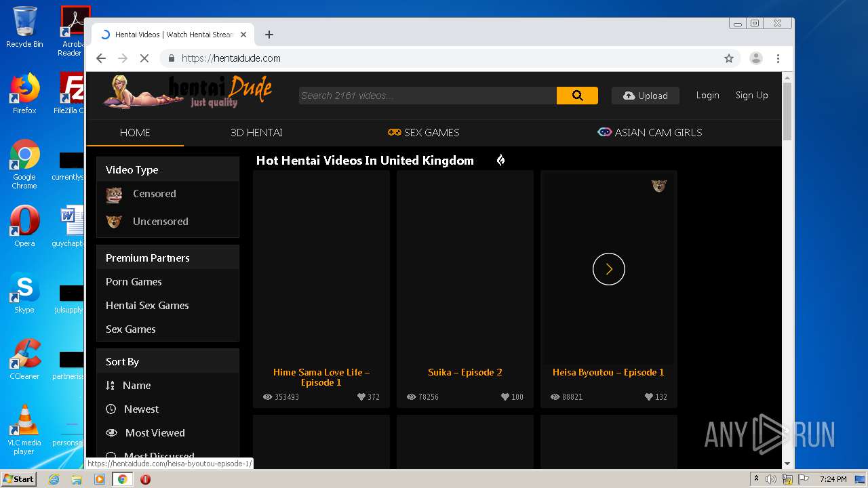
Task: Select the HOME navigation tab
Action: click(x=135, y=133)
